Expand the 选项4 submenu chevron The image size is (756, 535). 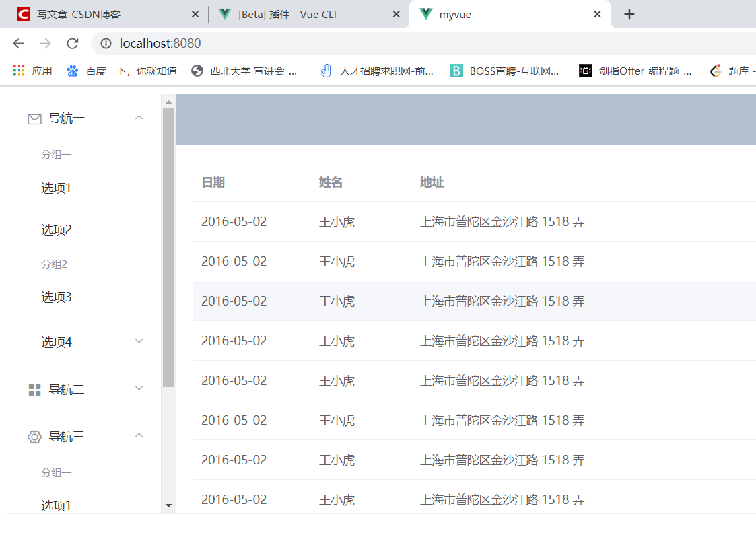(x=139, y=341)
